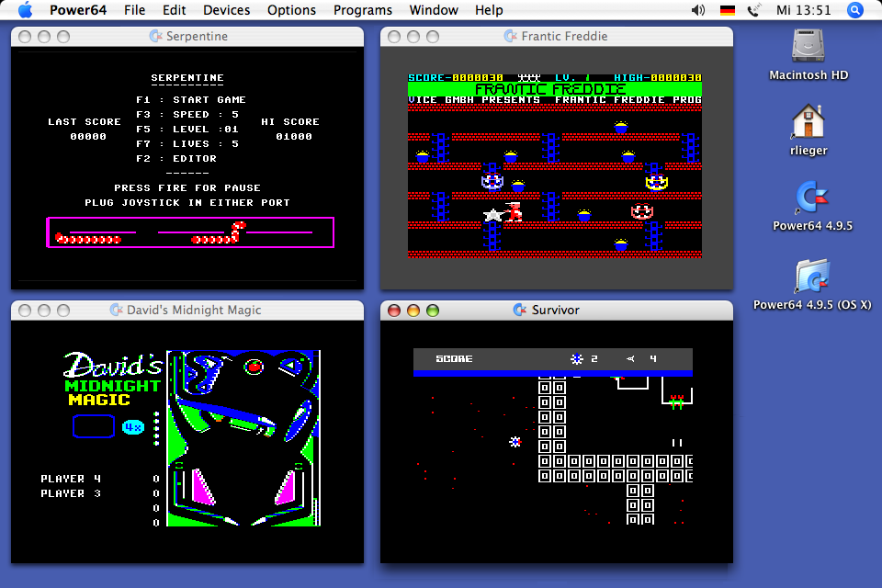Zoom the Survivor window with green button

(x=433, y=311)
